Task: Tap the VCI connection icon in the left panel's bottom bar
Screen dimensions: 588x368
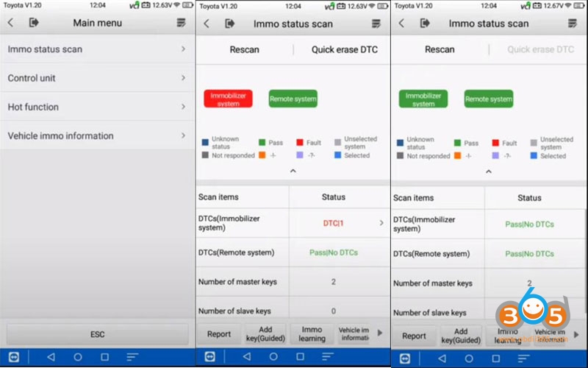Action: pos(14,357)
